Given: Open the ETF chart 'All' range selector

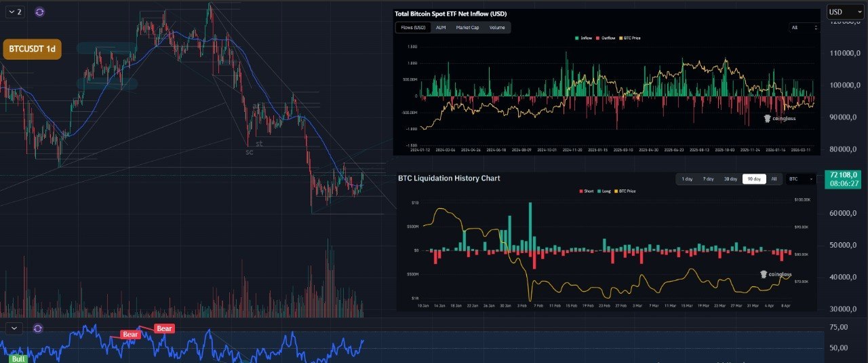Looking at the screenshot, I should pos(804,28).
